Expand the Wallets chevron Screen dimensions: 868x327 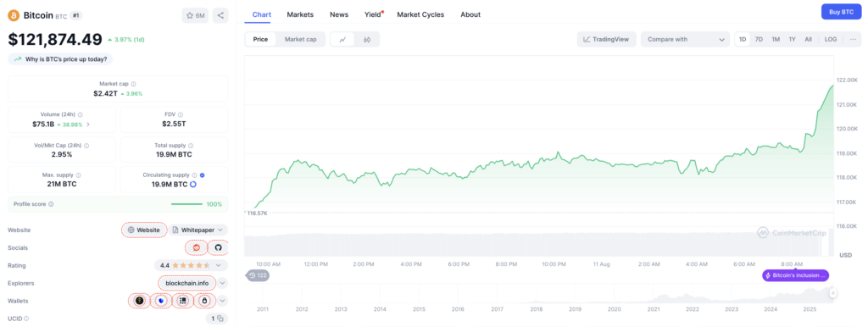pyautogui.click(x=222, y=301)
